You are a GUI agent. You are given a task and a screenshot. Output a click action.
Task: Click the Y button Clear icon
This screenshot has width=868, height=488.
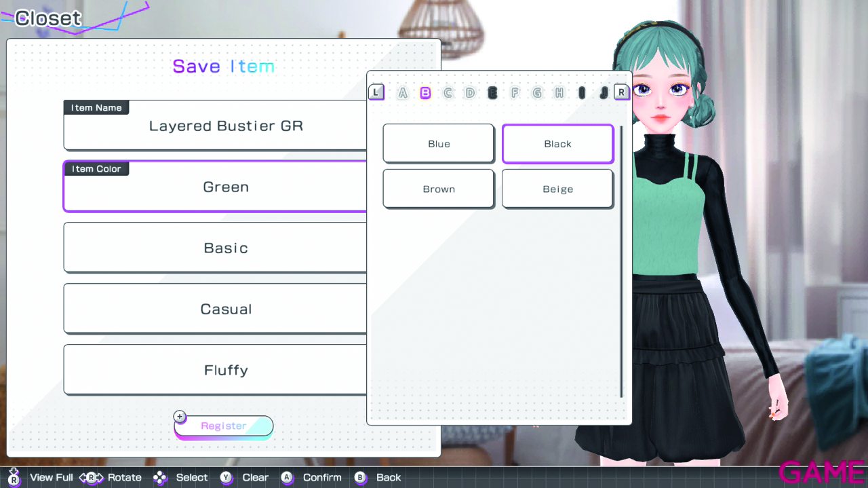pyautogui.click(x=226, y=478)
